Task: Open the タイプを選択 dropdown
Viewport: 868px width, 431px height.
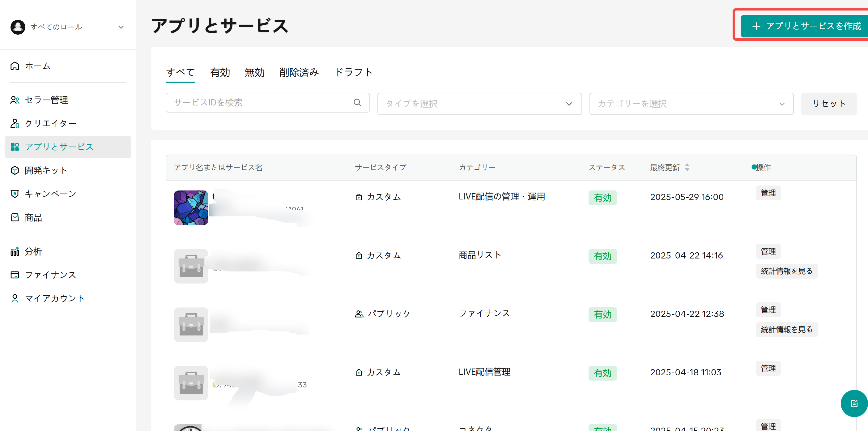Action: point(479,104)
